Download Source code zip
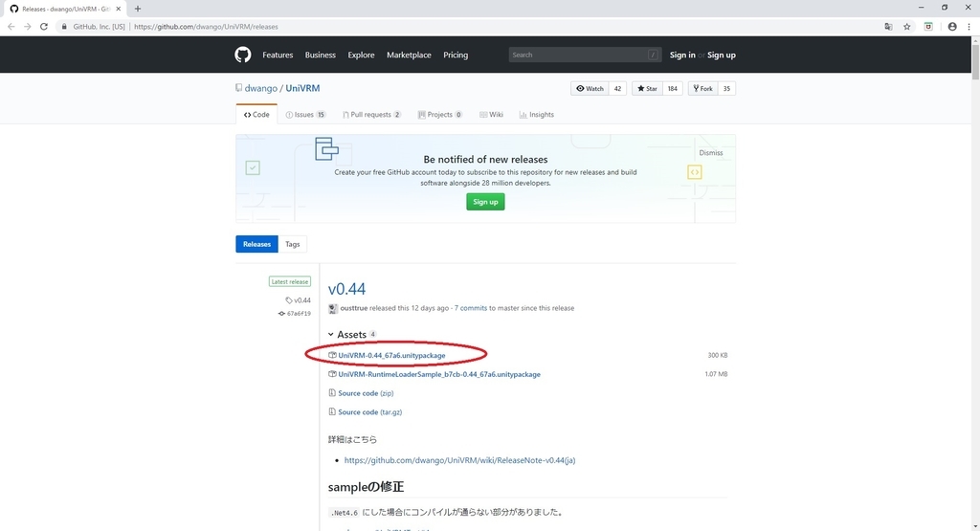The height and width of the screenshot is (531, 980). click(366, 393)
